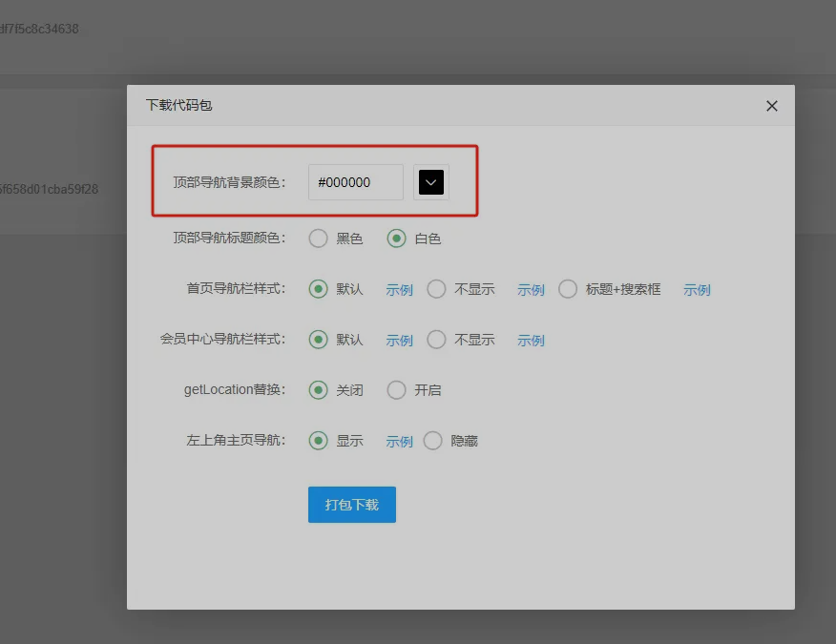Click the 下载代码包 dialog title
836x644 pixels.
click(x=179, y=105)
